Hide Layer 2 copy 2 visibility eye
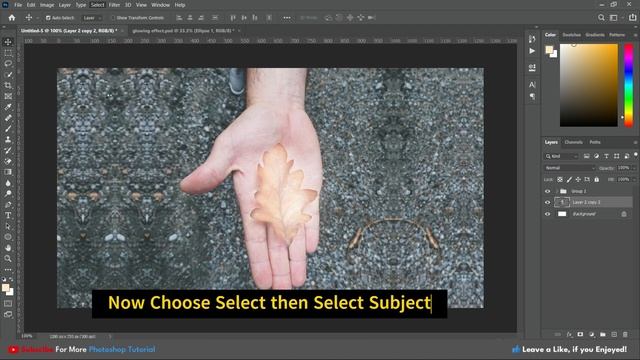The height and width of the screenshot is (360, 640). tap(548, 202)
